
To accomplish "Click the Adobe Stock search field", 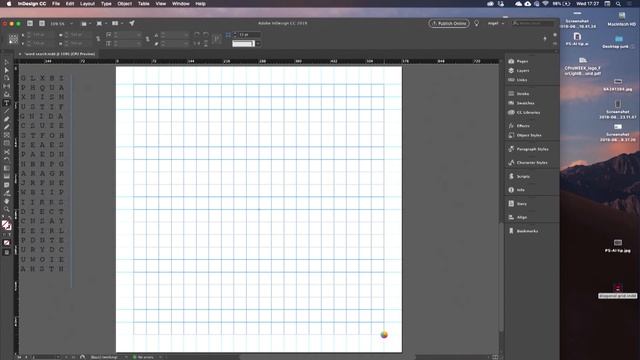I will pyautogui.click(x=533, y=24).
